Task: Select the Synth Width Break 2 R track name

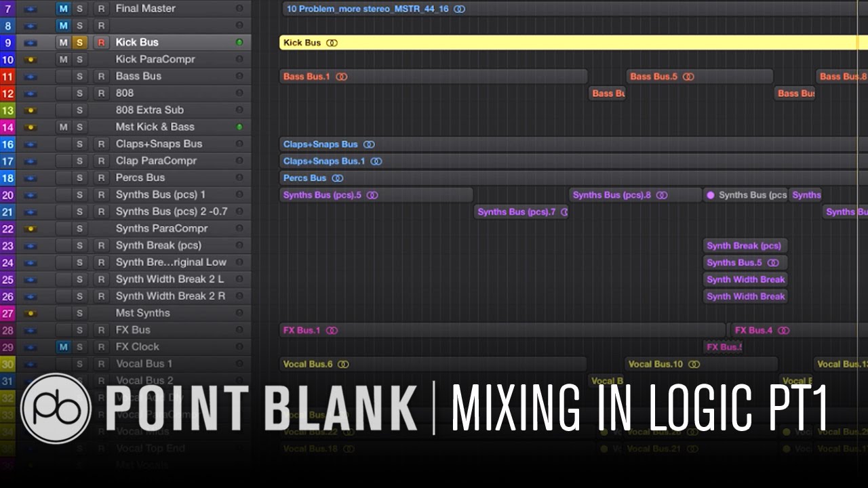Action: [x=170, y=297]
